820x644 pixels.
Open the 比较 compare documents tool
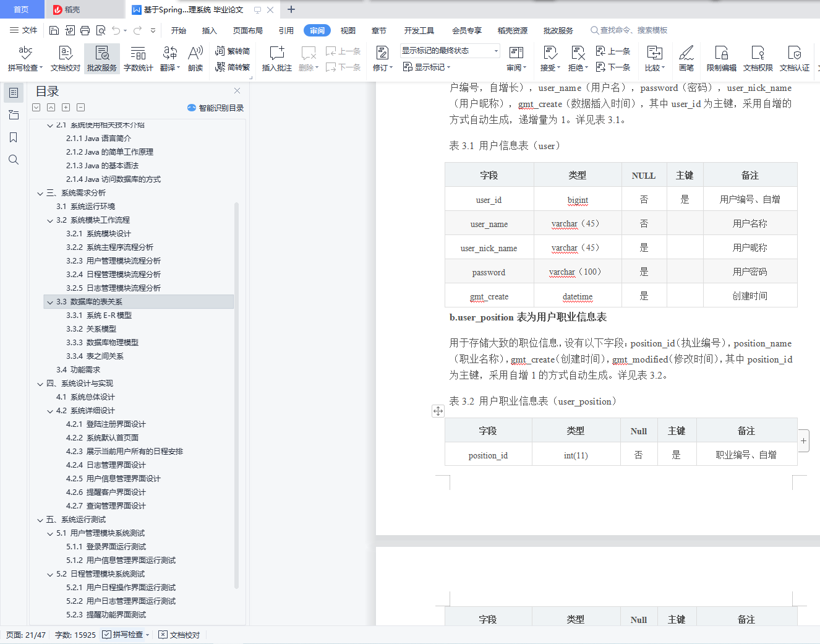pyautogui.click(x=654, y=59)
